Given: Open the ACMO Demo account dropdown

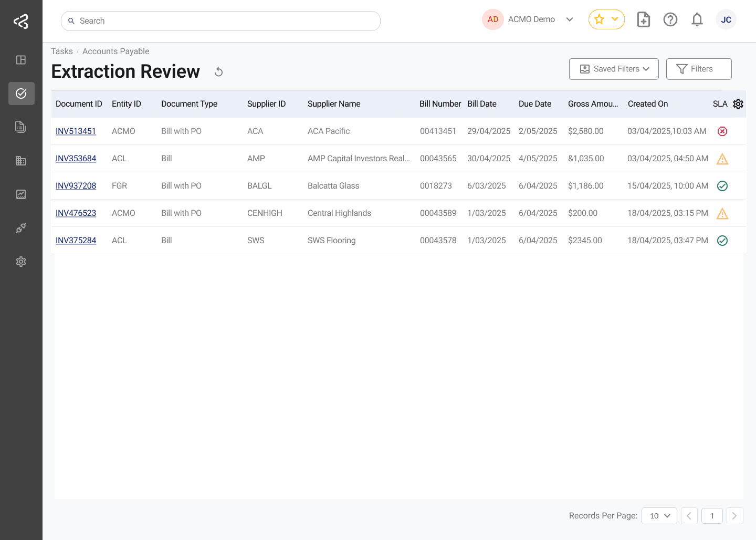Looking at the screenshot, I should pos(531,19).
